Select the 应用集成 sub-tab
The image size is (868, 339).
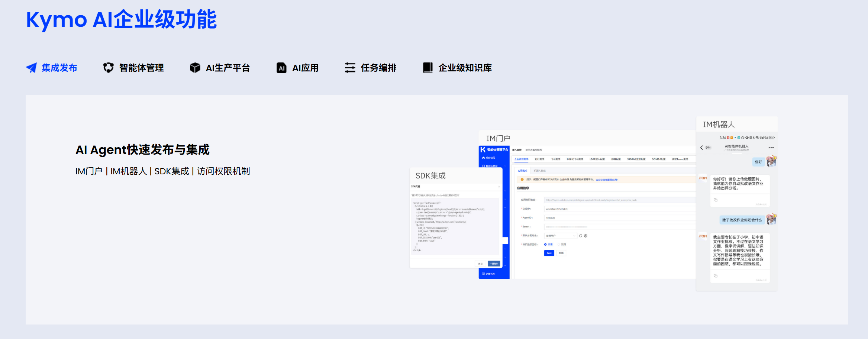click(x=522, y=171)
